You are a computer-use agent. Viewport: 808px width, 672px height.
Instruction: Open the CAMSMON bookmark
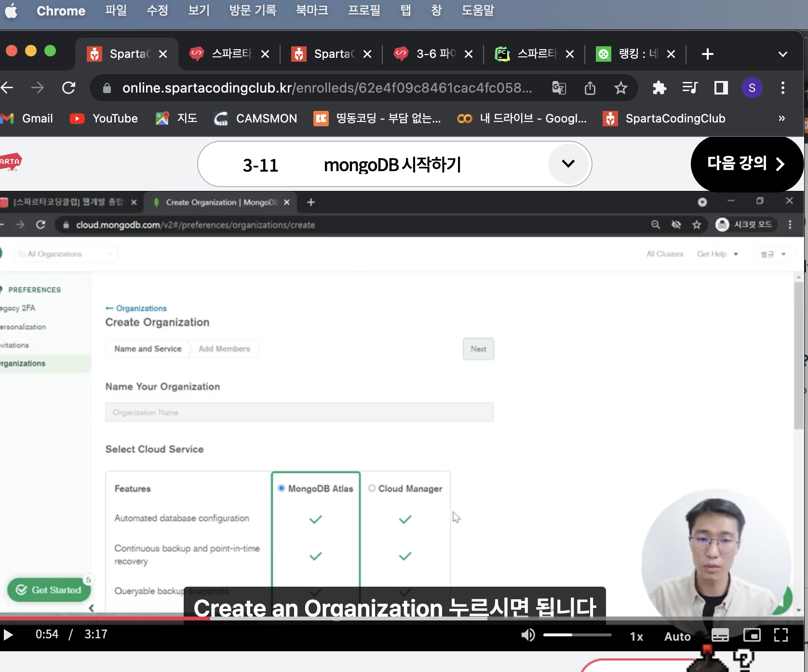[x=256, y=119]
